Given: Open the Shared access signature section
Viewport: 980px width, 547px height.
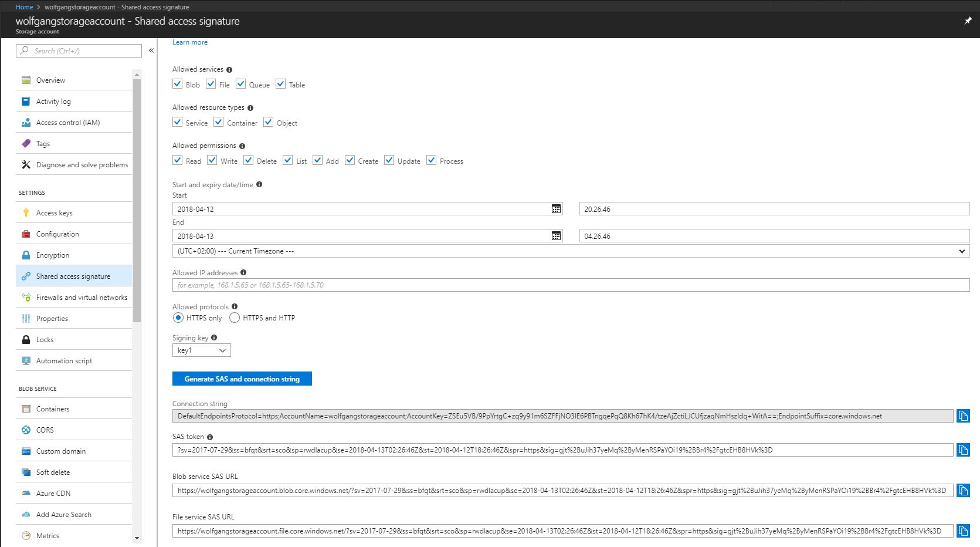Looking at the screenshot, I should point(73,276).
